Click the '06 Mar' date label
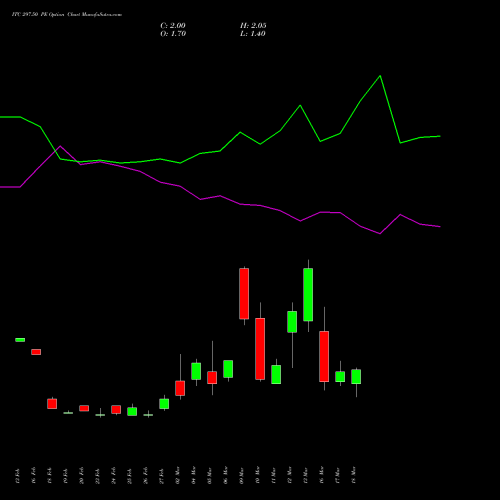Viewport: 500px width, 500px height. (x=226, y=475)
